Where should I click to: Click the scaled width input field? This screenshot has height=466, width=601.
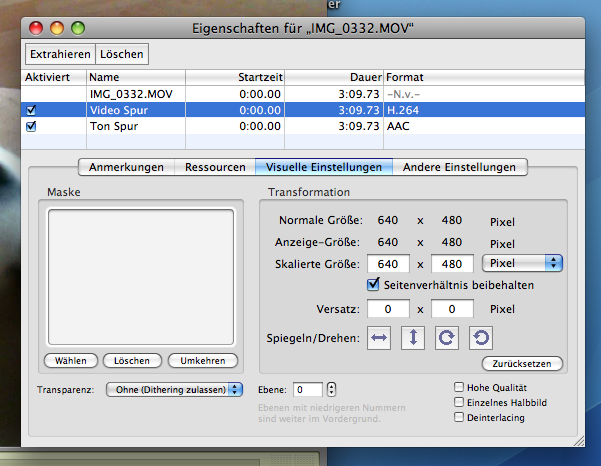388,264
